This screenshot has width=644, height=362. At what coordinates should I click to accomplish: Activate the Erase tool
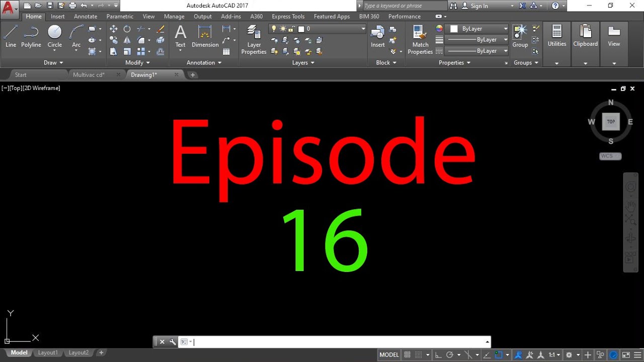coord(160,29)
